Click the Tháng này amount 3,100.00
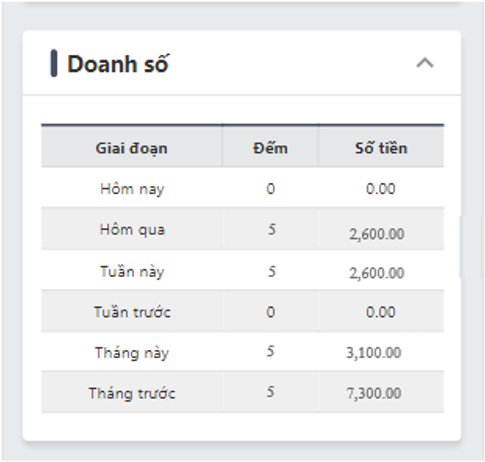 (x=374, y=353)
